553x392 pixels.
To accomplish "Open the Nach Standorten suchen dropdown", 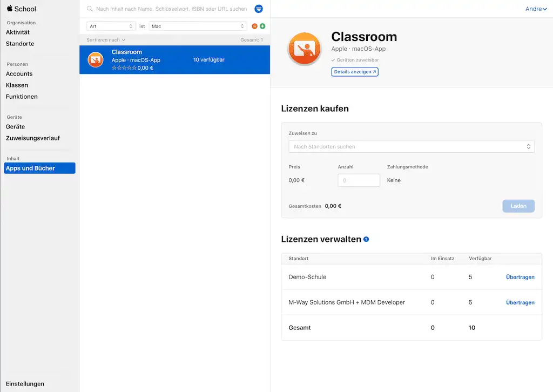I will coord(411,147).
